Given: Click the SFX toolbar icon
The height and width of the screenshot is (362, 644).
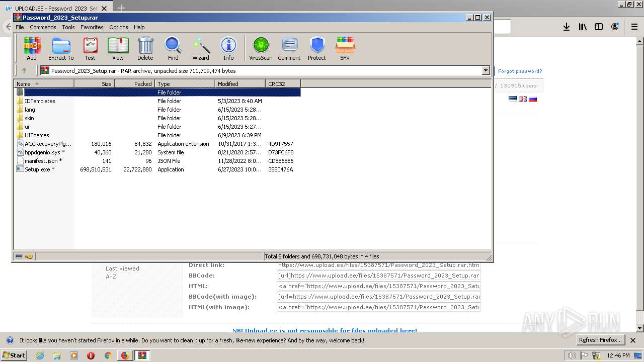Looking at the screenshot, I should click(345, 49).
